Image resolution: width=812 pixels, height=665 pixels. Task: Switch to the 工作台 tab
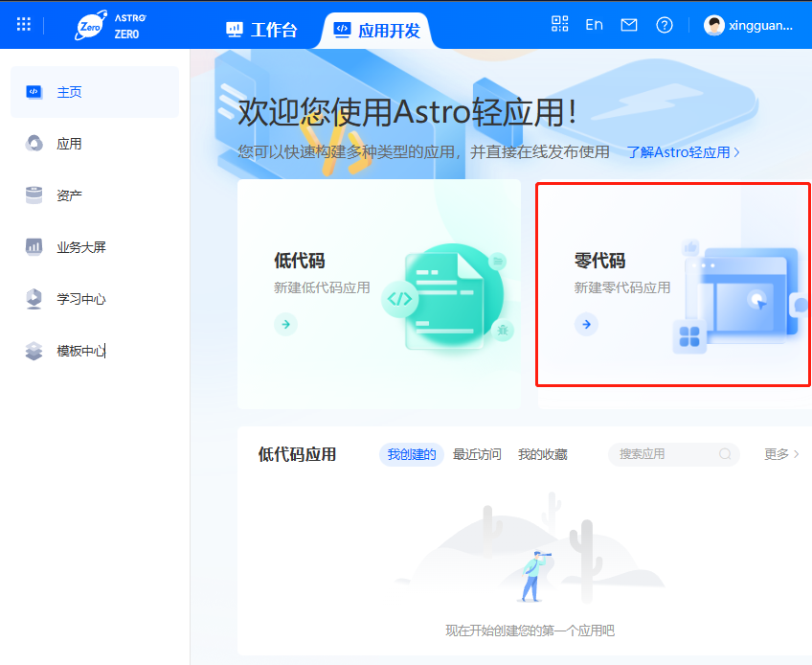[x=261, y=30]
